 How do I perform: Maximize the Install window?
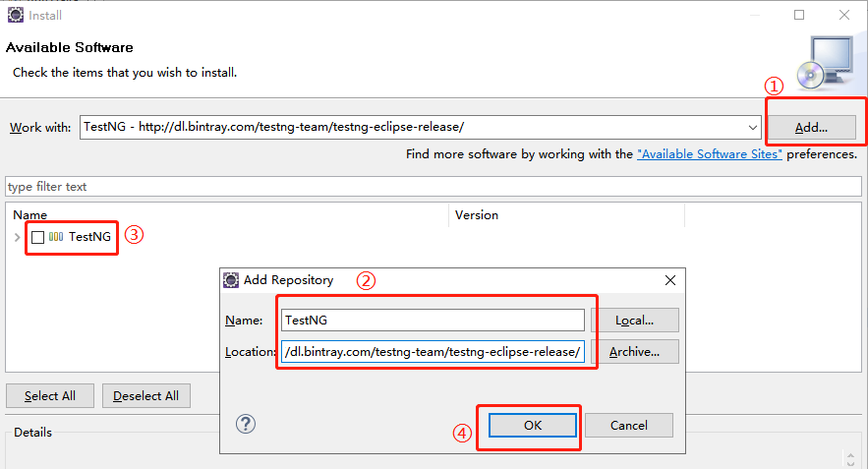(799, 15)
